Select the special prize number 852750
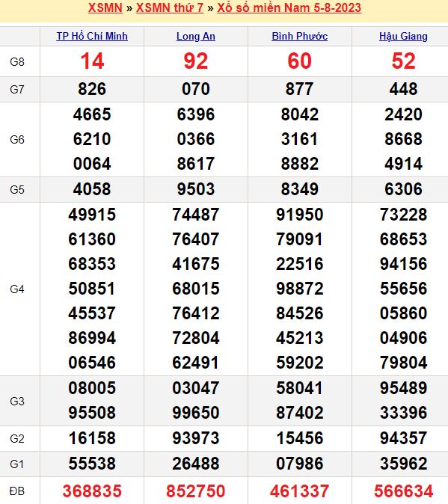The image size is (448, 504). 196,491
